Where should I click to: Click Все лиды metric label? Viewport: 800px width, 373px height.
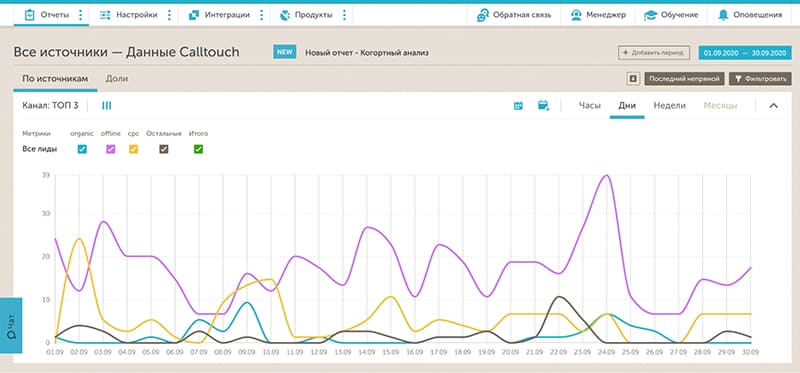click(40, 149)
